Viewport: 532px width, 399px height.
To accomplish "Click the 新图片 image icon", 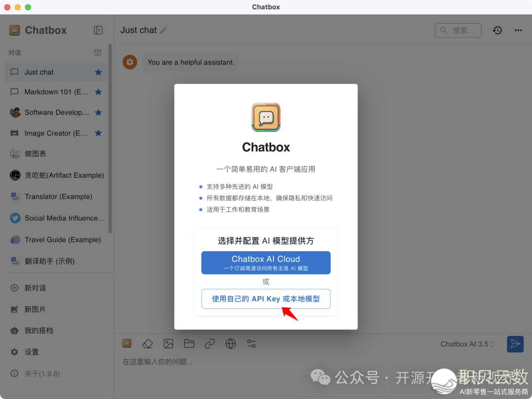I will point(15,309).
